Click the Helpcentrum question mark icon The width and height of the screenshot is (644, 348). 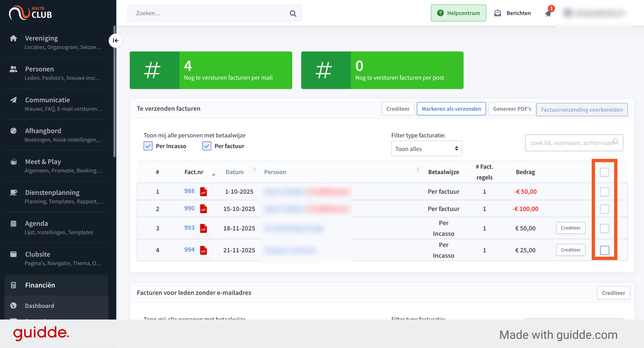441,13
